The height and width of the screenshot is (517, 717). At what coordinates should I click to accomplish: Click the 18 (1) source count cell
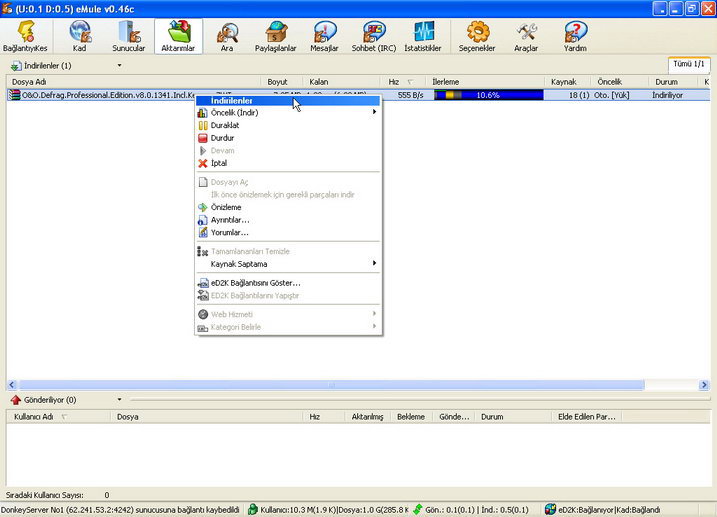(x=579, y=95)
